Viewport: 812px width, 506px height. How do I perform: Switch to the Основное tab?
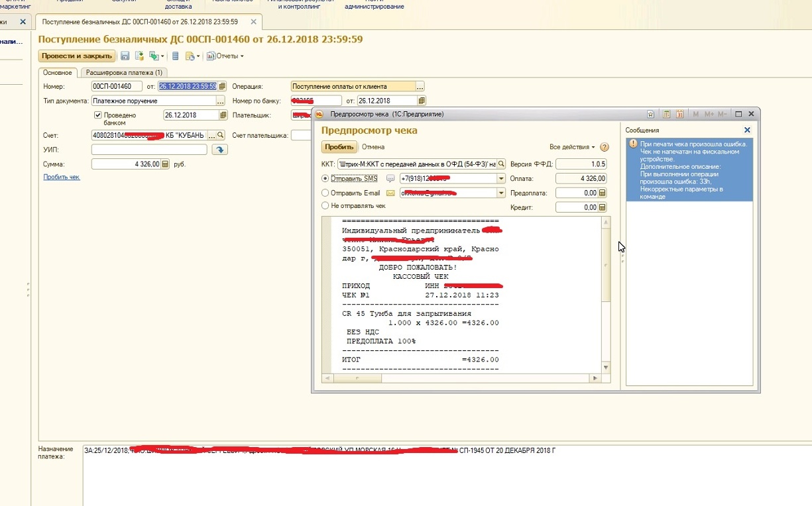(x=58, y=72)
